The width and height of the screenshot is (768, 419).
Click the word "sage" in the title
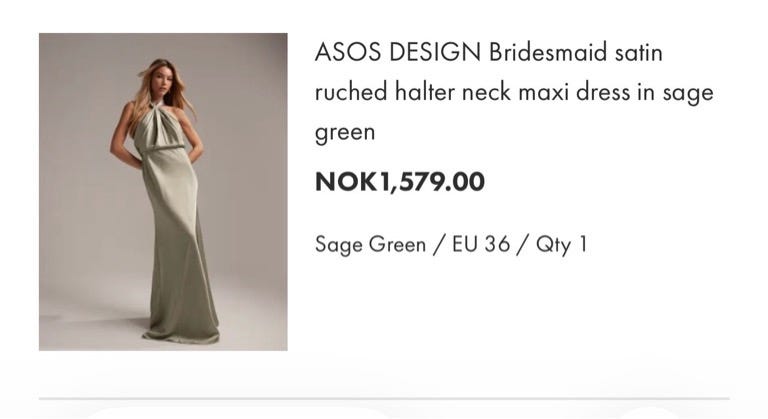pos(688,94)
